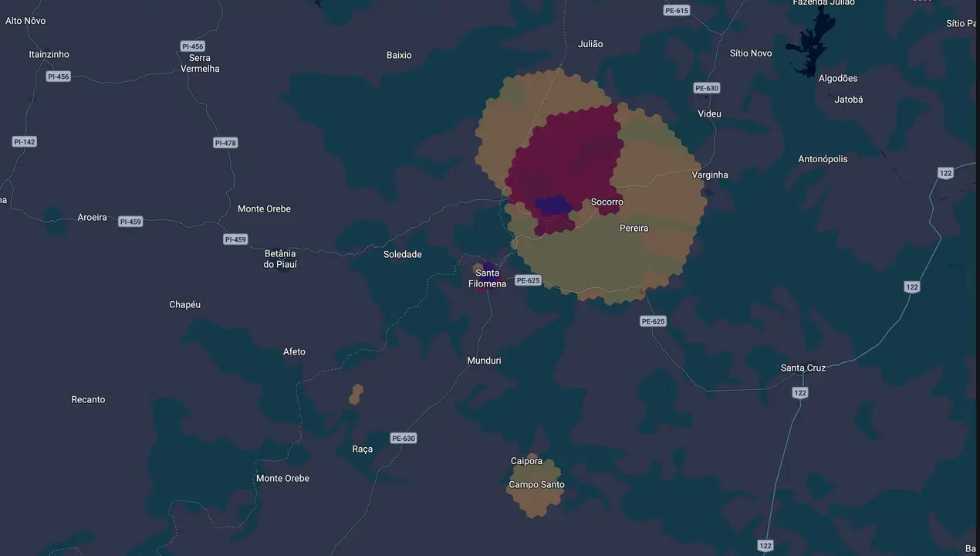Image resolution: width=980 pixels, height=556 pixels.
Task: Click PI-456 shield below Itainzinho
Action: tap(58, 76)
